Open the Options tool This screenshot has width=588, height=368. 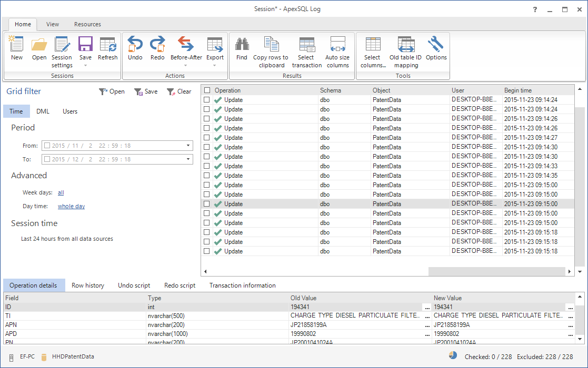(x=436, y=48)
